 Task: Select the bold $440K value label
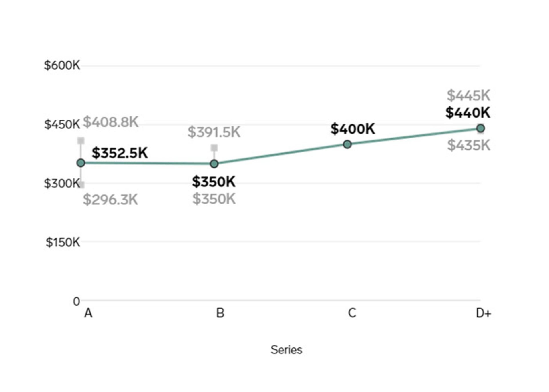pos(468,113)
